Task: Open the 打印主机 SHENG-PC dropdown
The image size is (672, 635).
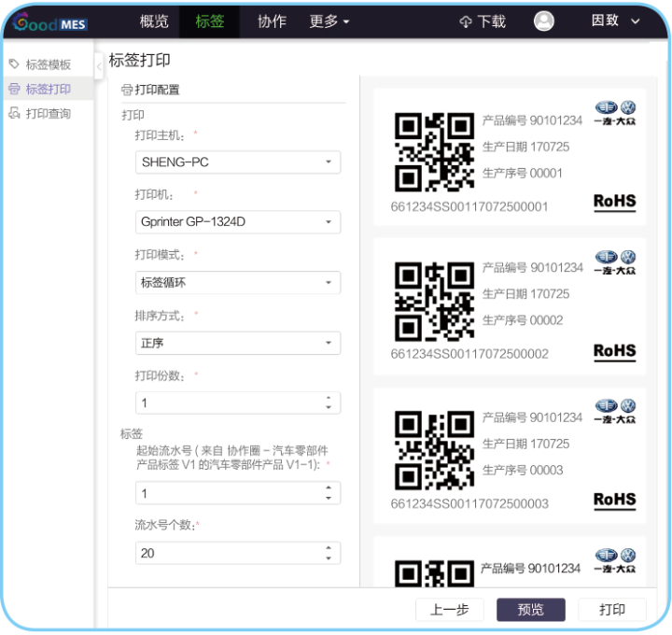Action: [238, 162]
